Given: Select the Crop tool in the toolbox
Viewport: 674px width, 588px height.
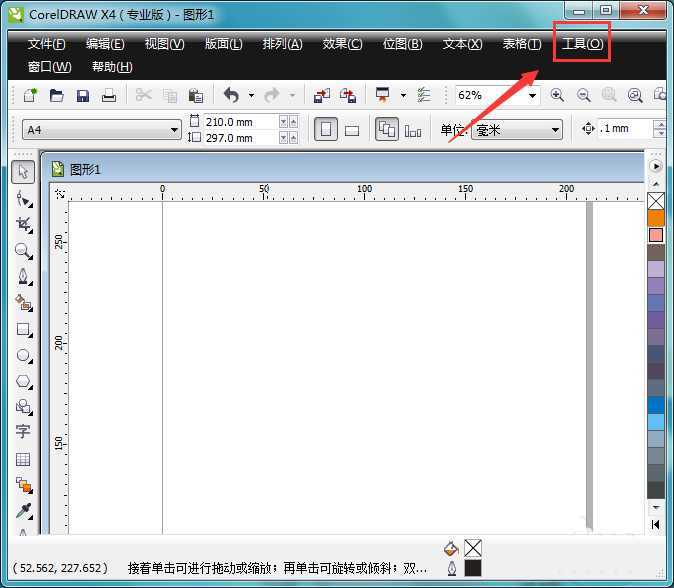Looking at the screenshot, I should point(23,225).
